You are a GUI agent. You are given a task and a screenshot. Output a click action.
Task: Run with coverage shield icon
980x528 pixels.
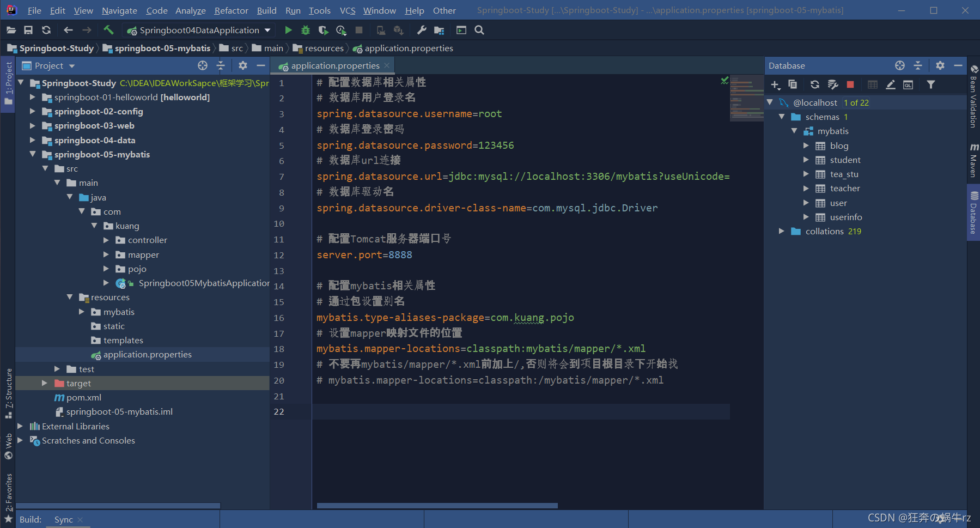click(x=324, y=30)
